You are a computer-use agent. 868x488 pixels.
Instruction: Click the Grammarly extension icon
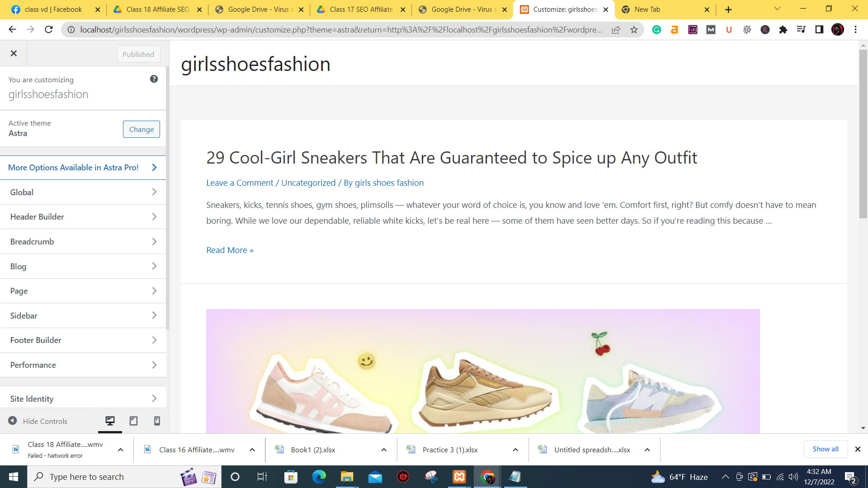(x=656, y=30)
